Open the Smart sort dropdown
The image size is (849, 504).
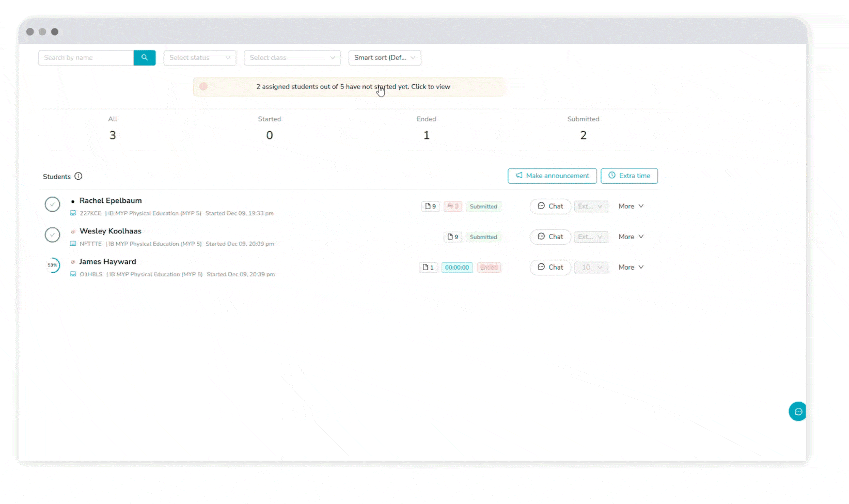385,58
